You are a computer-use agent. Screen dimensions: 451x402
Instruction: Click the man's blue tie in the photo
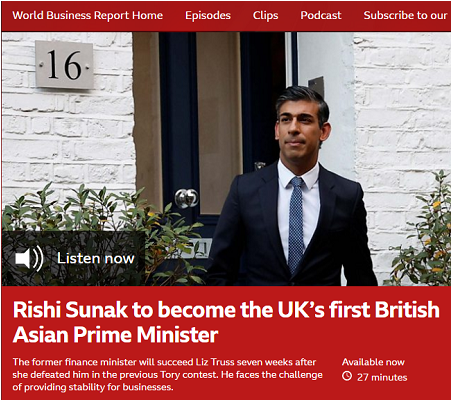[296, 225]
